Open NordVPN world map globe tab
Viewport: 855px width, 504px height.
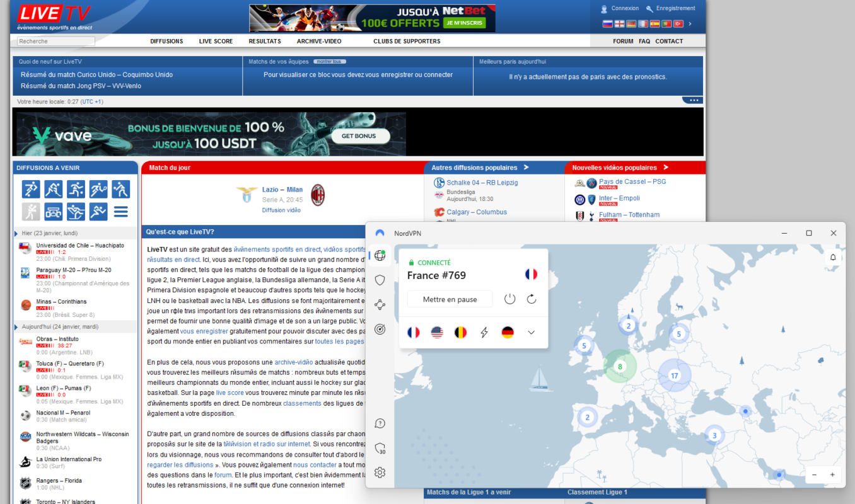(380, 255)
